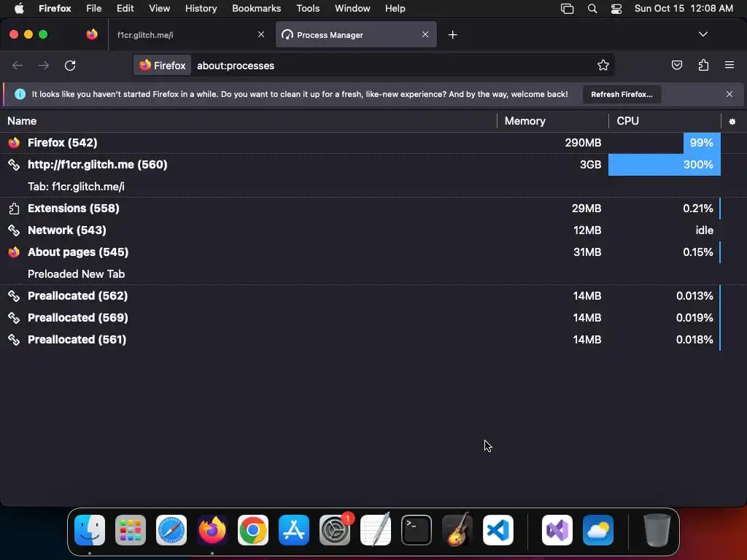Screen dimensions: 747x560
Task: Open the Window menu
Action: (352, 9)
